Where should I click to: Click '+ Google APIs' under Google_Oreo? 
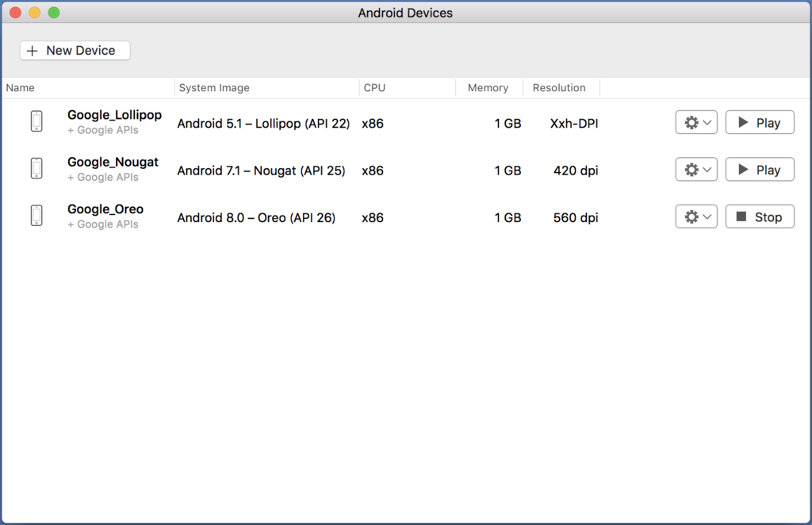pos(103,224)
